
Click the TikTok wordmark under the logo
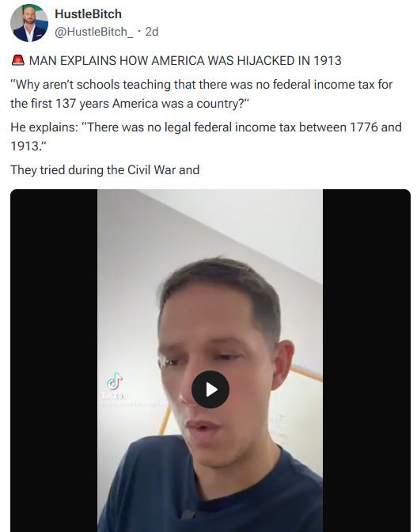[x=114, y=396]
